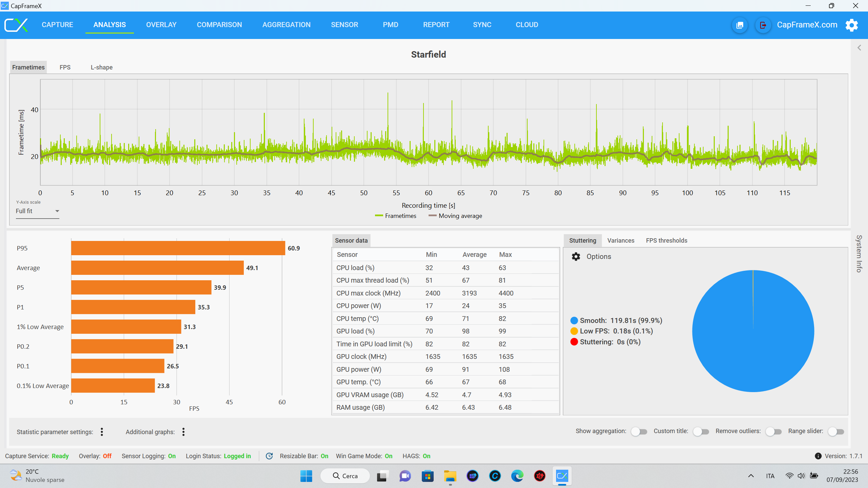Open Additional graphs menu dots

click(x=183, y=432)
